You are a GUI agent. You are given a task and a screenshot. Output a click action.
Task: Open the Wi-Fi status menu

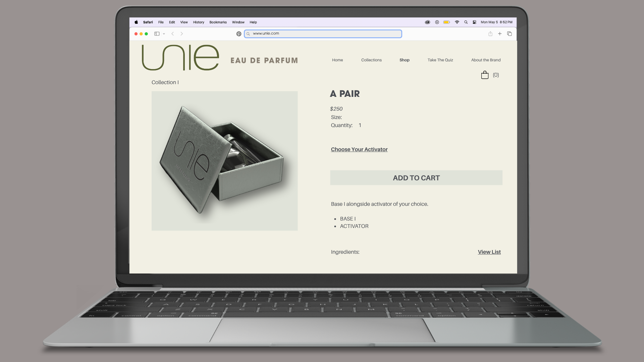coord(457,22)
